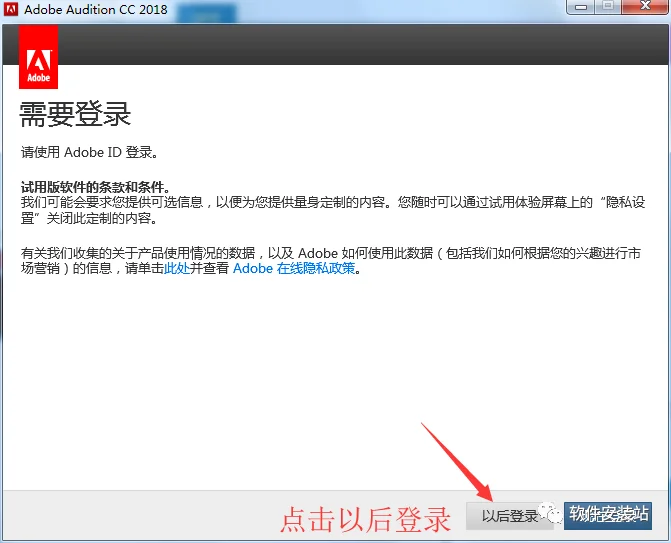Image resolution: width=671 pixels, height=543 pixels.
Task: Click the Adobe Audition CC 2018 title text
Action: click(95, 9)
